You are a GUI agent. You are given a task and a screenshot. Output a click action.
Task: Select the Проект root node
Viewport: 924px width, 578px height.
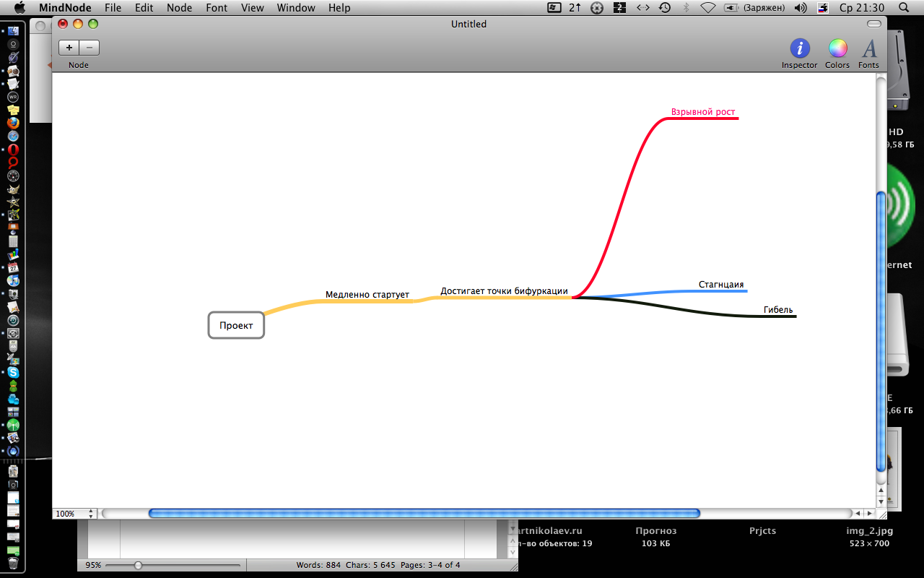[236, 325]
